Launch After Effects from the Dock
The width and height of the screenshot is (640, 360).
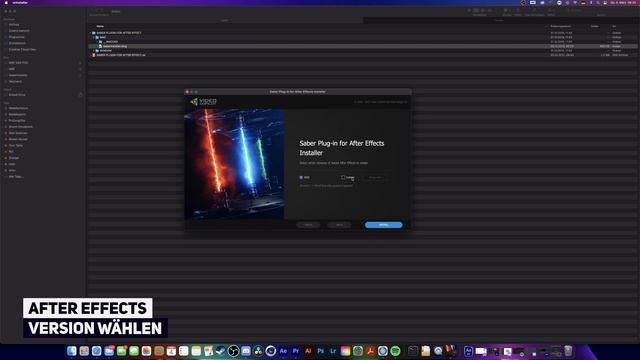coord(283,351)
